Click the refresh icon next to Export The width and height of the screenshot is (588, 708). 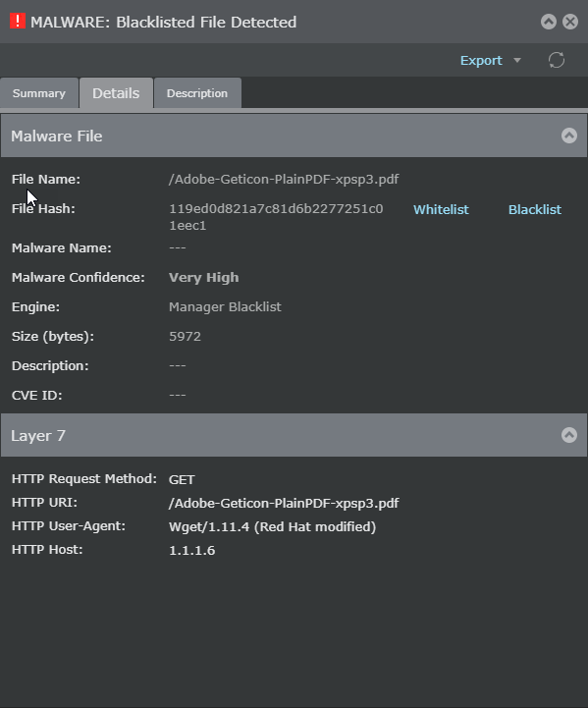557,60
